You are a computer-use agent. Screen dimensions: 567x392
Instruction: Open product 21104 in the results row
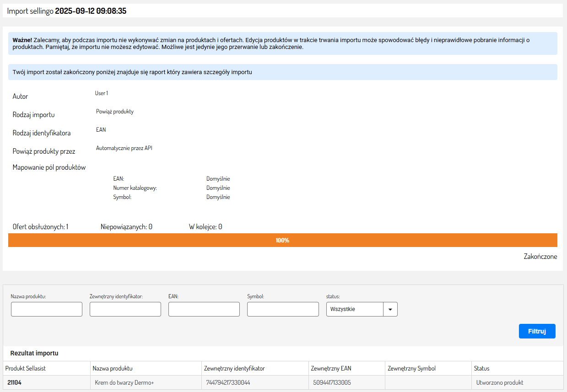(15, 382)
